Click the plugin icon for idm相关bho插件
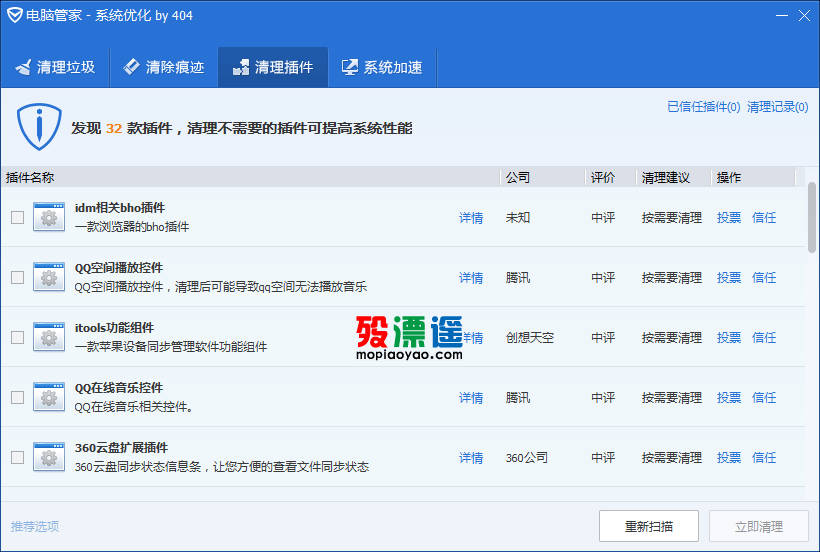The height and width of the screenshot is (552, 820). point(49,217)
